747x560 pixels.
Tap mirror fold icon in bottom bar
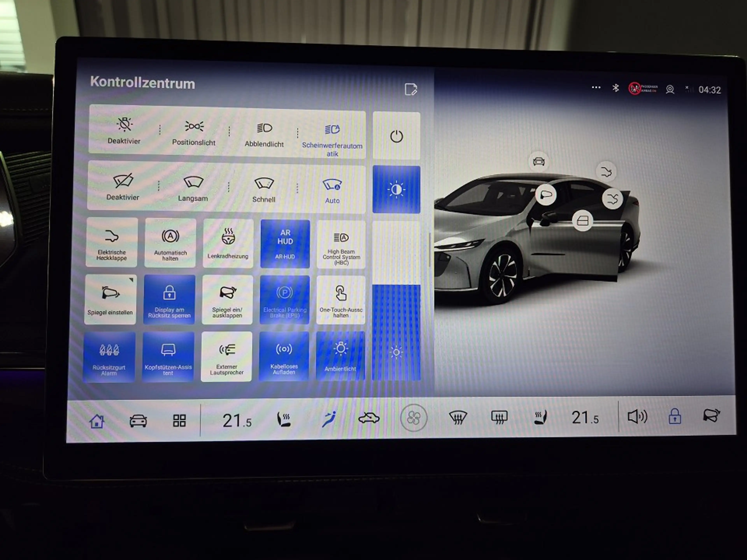coord(711,415)
